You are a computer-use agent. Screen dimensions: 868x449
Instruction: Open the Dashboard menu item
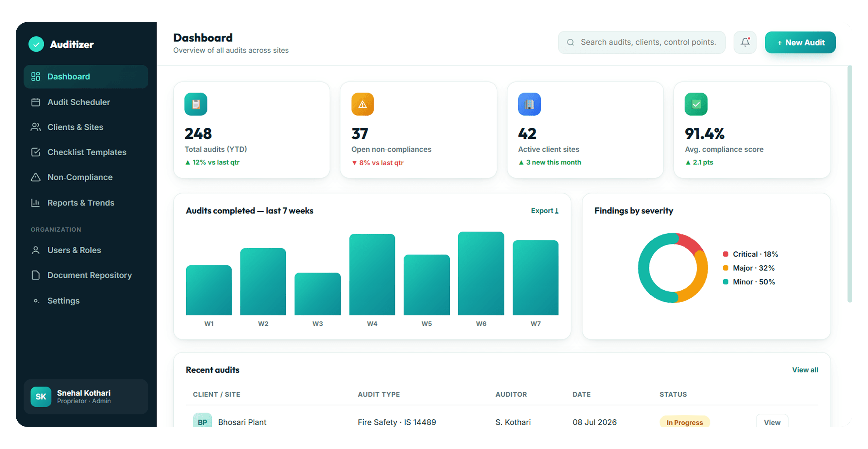(86, 77)
